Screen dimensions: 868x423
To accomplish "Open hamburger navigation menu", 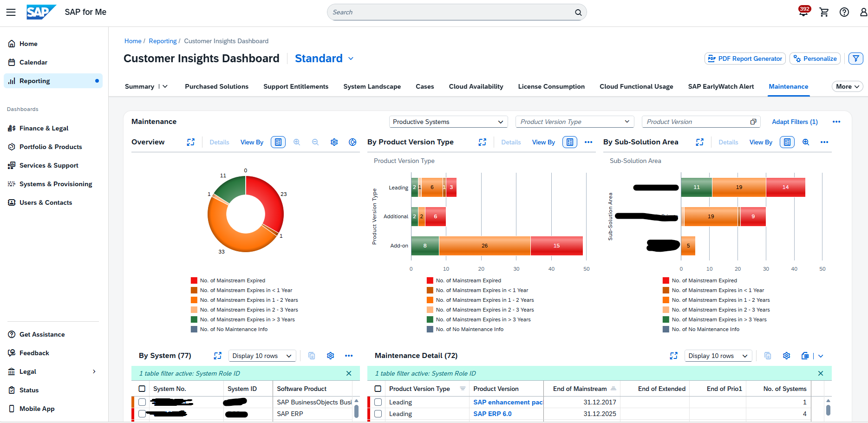I will [x=11, y=13].
